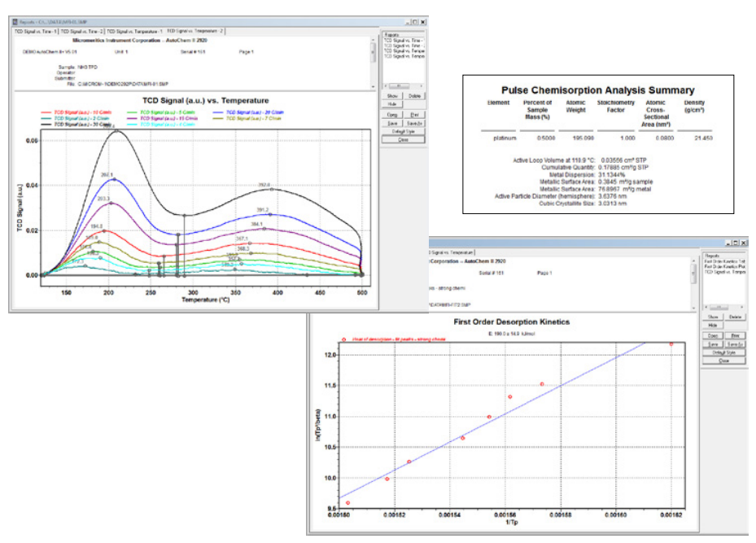This screenshot has height=543, width=756.
Task: Click Save As button in the top Reports window
Action: click(414, 123)
